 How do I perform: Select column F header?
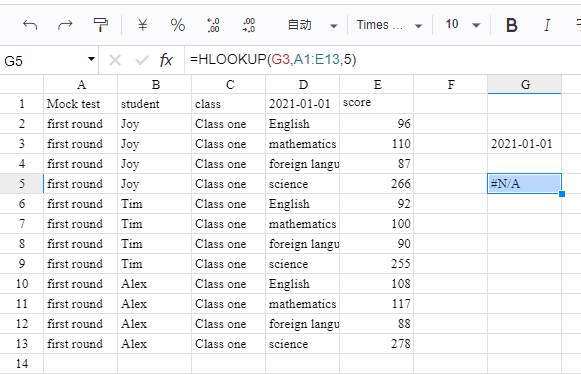click(451, 85)
